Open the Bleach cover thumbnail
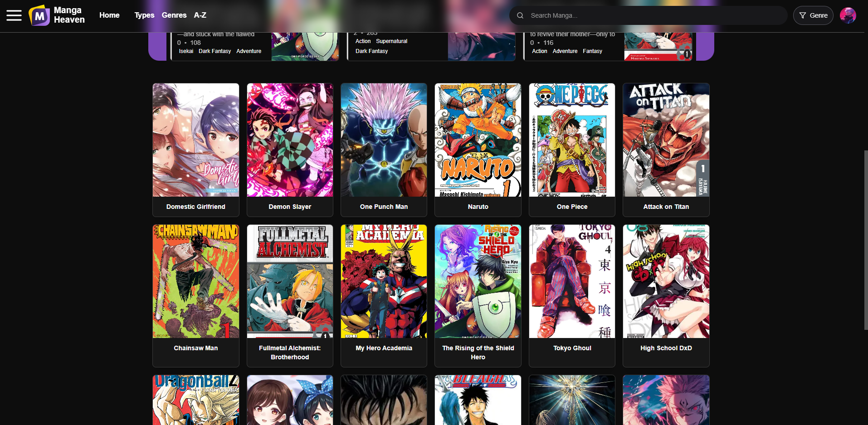 478,400
